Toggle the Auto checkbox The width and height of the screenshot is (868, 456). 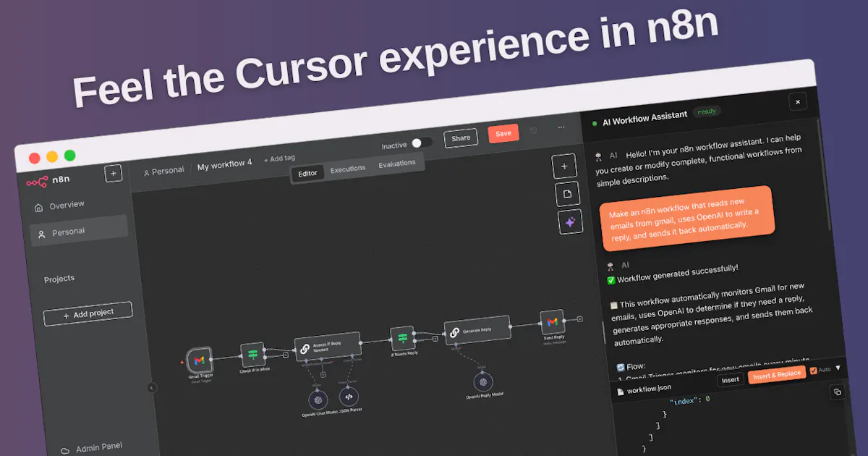[814, 371]
